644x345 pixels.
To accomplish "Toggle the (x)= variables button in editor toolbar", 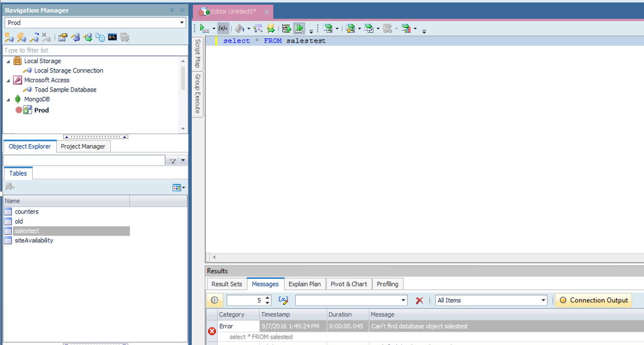I will tap(223, 28).
